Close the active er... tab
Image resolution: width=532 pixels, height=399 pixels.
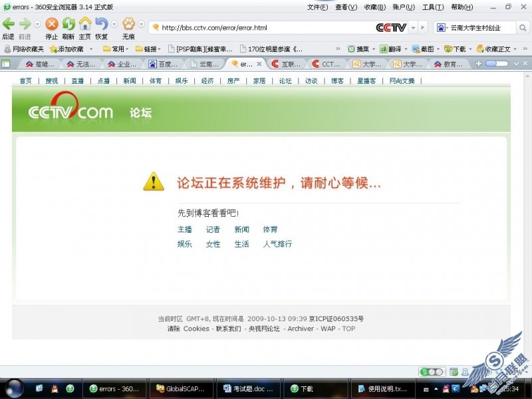tap(259, 64)
